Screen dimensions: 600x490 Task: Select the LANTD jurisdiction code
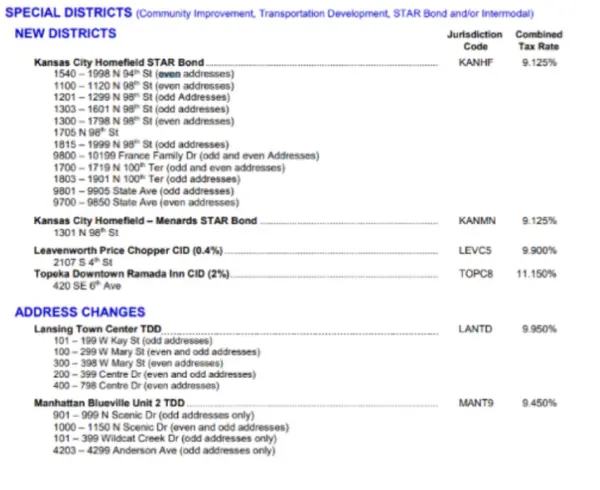point(475,329)
